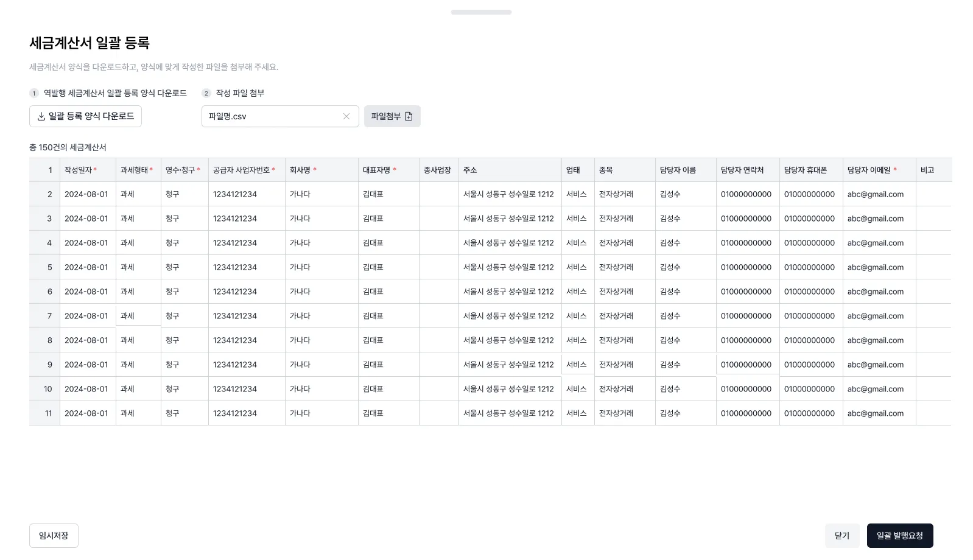Click the empty 비고 cell in row 2
Viewport: 973px width, 560px height.
tap(933, 194)
